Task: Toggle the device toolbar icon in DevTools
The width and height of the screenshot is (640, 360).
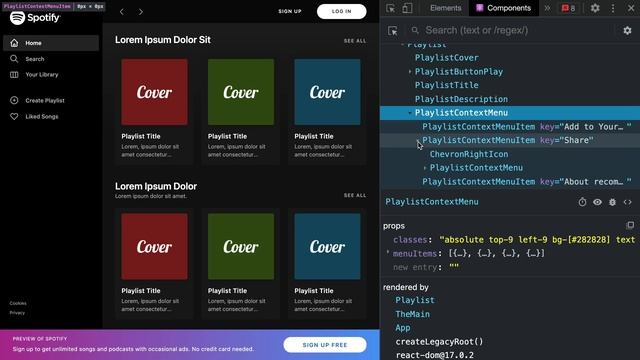Action: click(407, 8)
